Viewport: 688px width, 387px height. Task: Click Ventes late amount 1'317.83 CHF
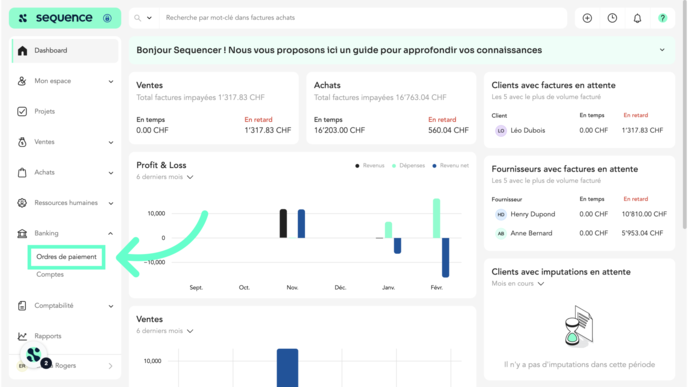coord(268,130)
